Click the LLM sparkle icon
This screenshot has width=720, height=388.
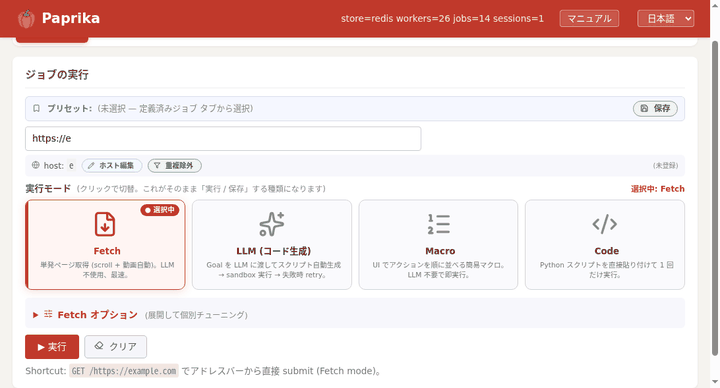pos(272,224)
